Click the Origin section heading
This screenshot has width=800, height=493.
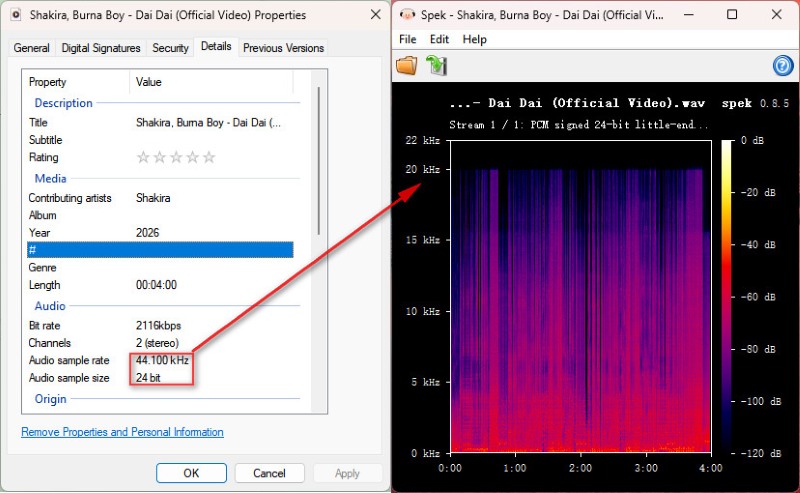[x=51, y=399]
